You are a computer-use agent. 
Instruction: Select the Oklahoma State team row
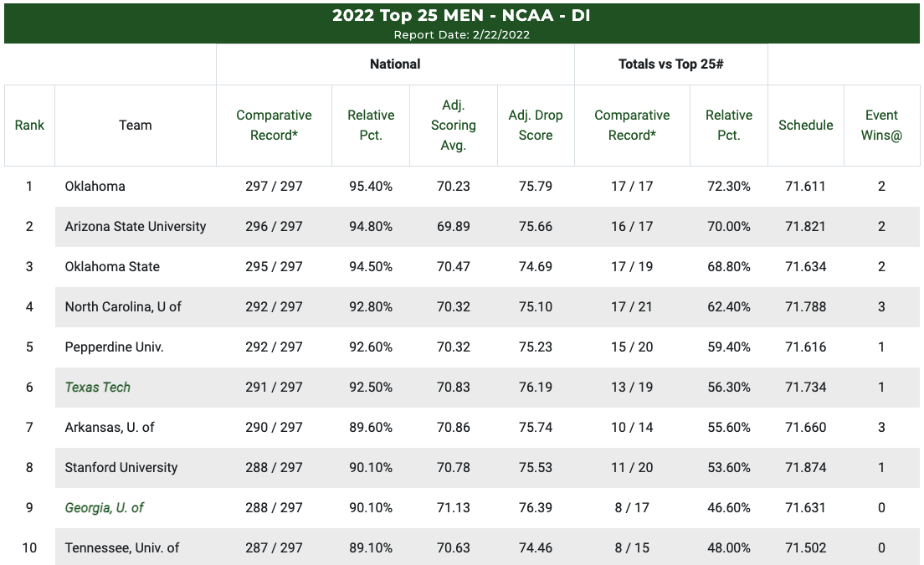click(x=112, y=266)
